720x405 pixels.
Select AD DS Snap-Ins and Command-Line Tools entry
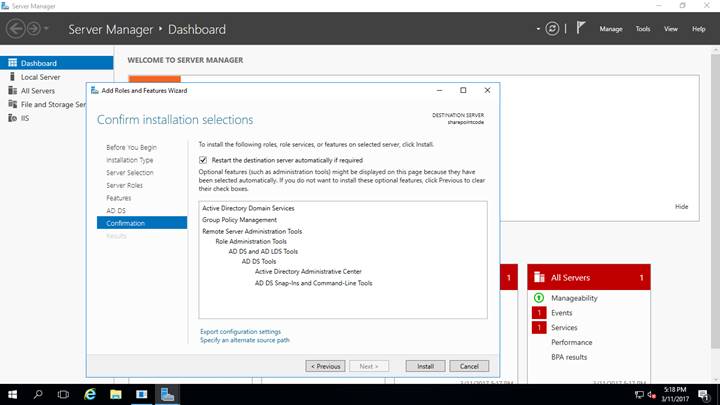click(x=314, y=283)
